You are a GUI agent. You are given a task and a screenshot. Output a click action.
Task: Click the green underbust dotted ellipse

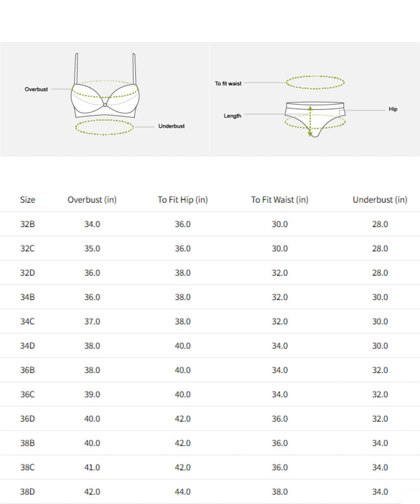(x=105, y=134)
